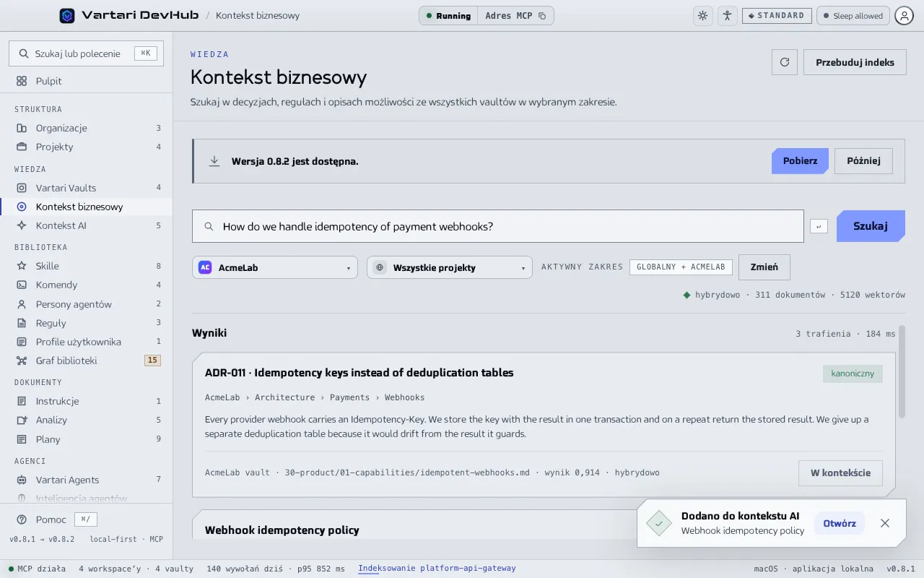Click the Vartari DevHub logo icon
The width and height of the screenshot is (924, 578).
[67, 15]
